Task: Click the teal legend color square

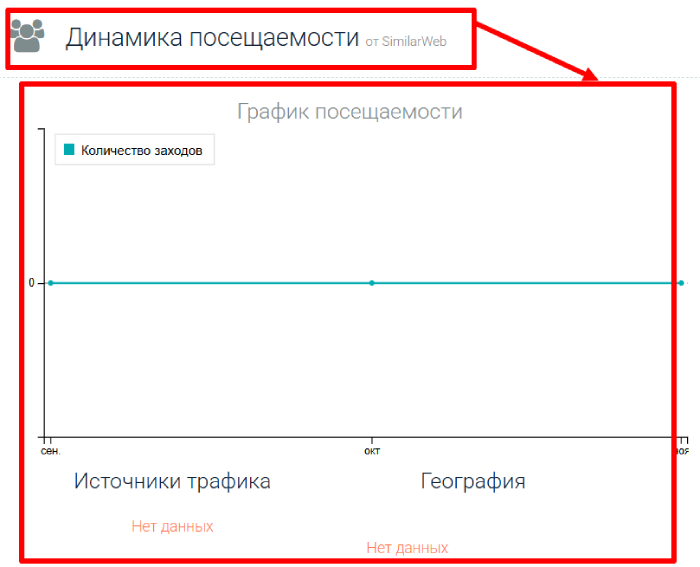Action: pos(69,150)
